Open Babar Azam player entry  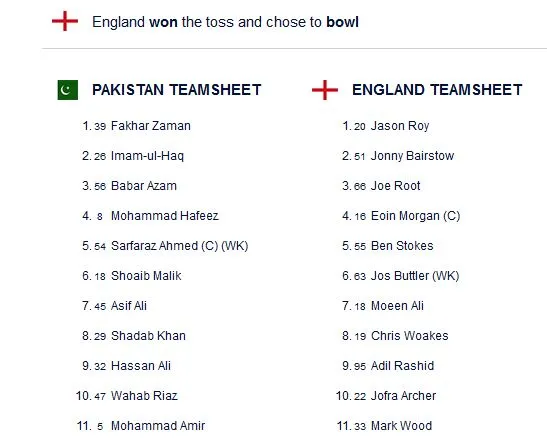[144, 186]
